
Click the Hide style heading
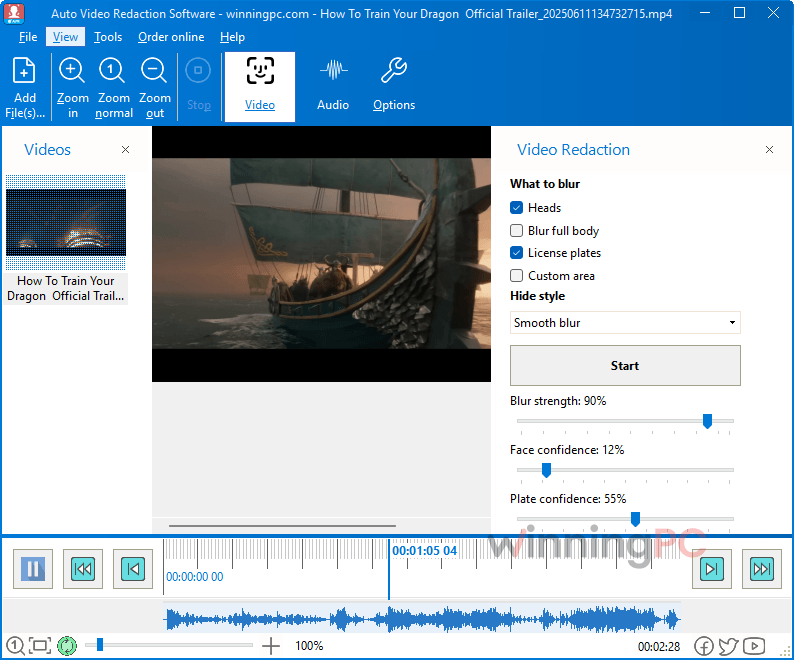(537, 296)
